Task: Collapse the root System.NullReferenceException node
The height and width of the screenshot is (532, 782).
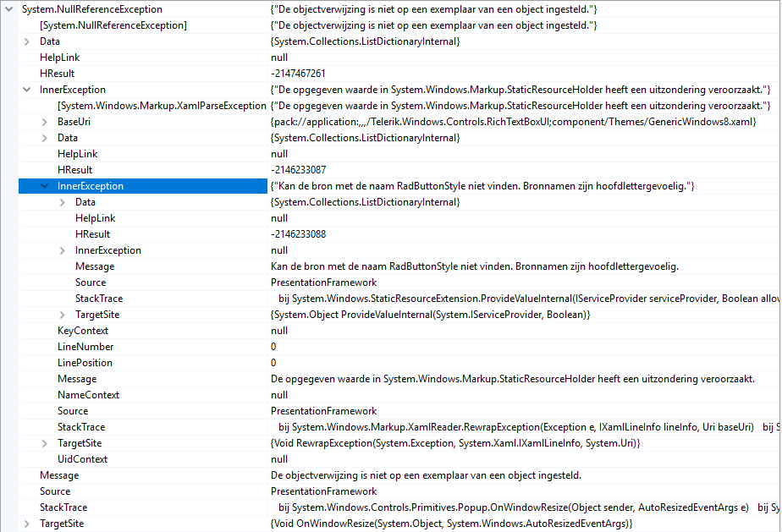Action: pyautogui.click(x=9, y=9)
